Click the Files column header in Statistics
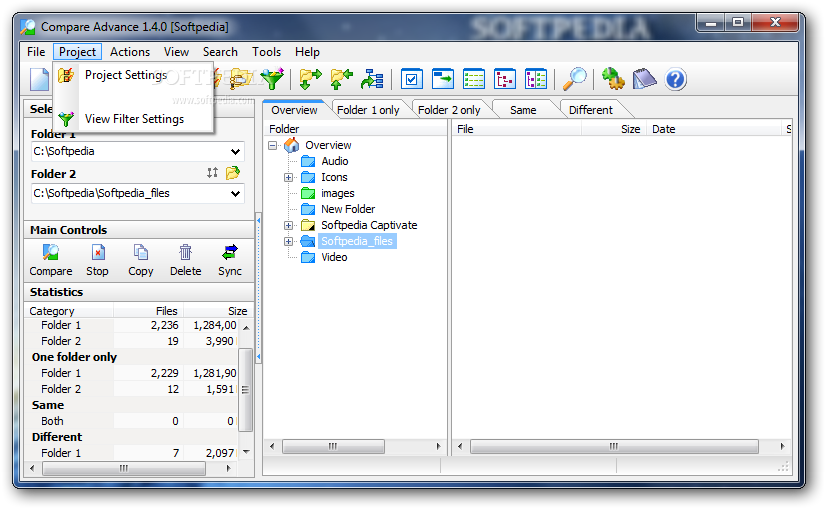The image size is (826, 509). click(x=149, y=311)
